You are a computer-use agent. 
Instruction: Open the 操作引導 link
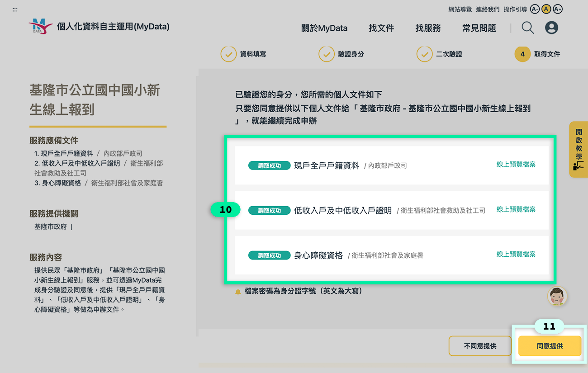click(x=515, y=9)
